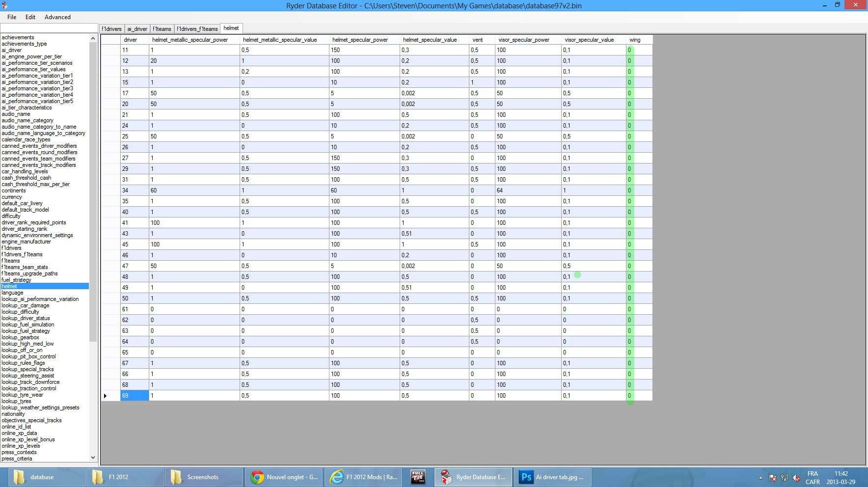
Task: Click visor_specular_value column header
Action: (x=594, y=40)
